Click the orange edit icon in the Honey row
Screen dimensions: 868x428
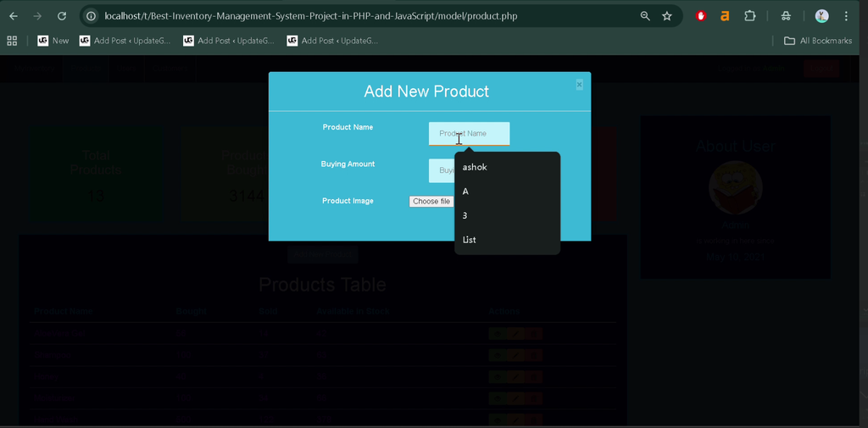pos(515,377)
